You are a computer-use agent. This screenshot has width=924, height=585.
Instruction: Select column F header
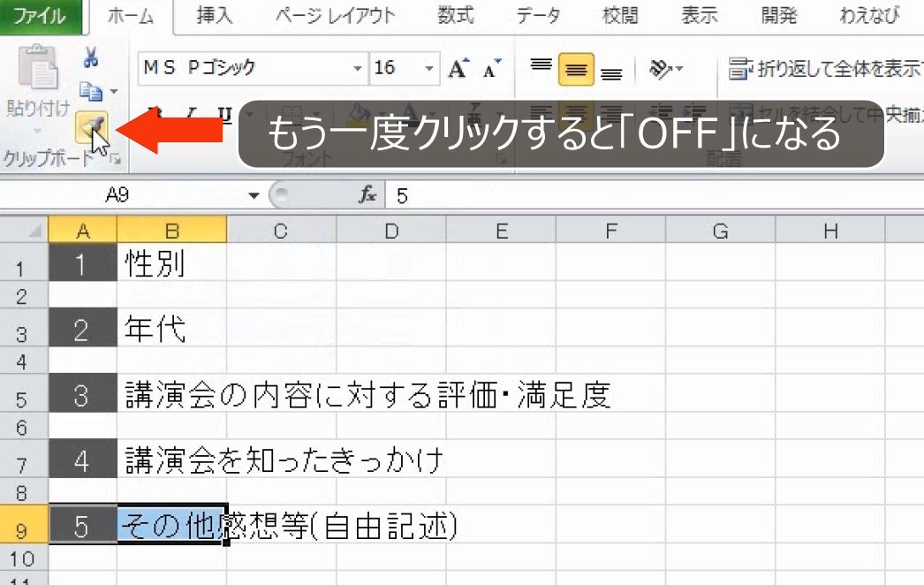[611, 230]
